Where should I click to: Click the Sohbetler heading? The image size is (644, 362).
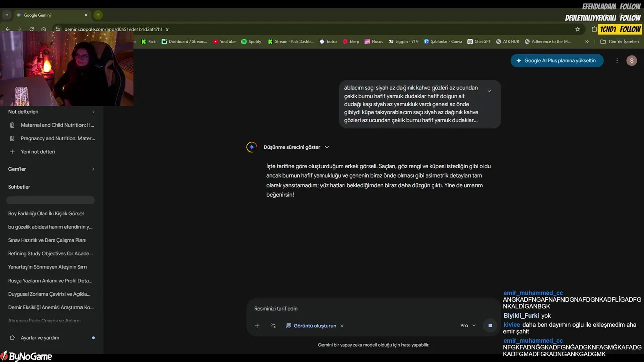pos(19,187)
